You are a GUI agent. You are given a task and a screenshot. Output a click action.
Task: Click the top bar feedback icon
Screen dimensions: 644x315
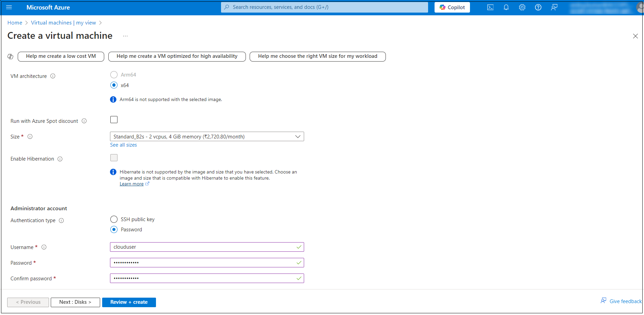[554, 7]
